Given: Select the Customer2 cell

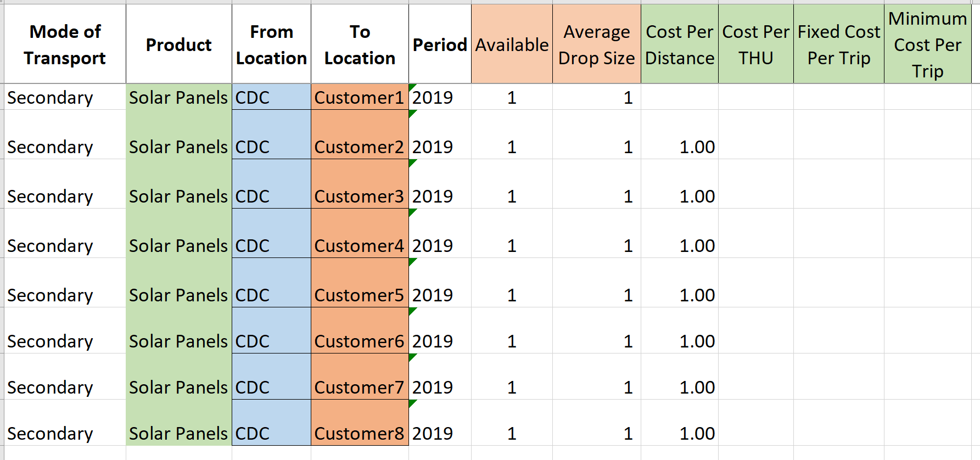Looking at the screenshot, I should 360,134.
